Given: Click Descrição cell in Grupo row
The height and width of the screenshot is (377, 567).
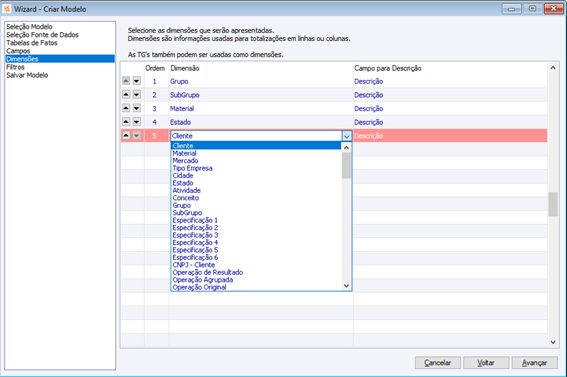Looking at the screenshot, I should click(450, 81).
